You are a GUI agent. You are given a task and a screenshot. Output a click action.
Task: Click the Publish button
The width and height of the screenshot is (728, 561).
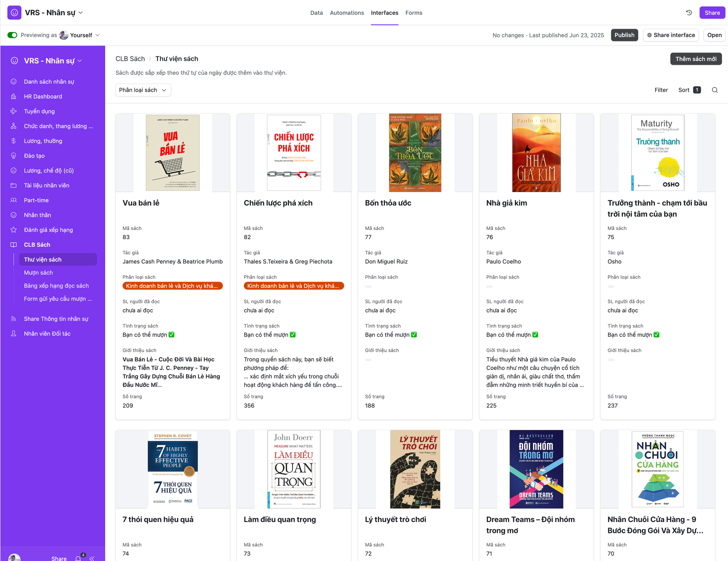[x=624, y=35]
